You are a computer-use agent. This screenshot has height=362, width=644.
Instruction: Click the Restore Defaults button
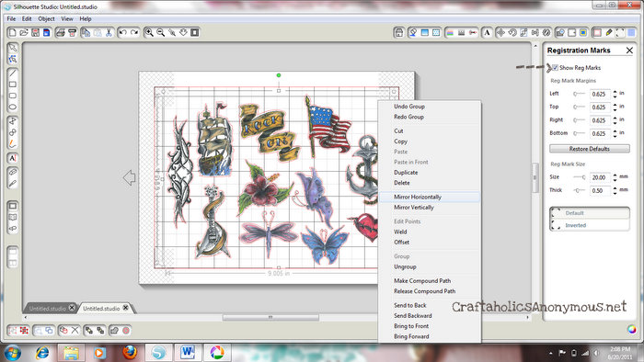click(590, 149)
